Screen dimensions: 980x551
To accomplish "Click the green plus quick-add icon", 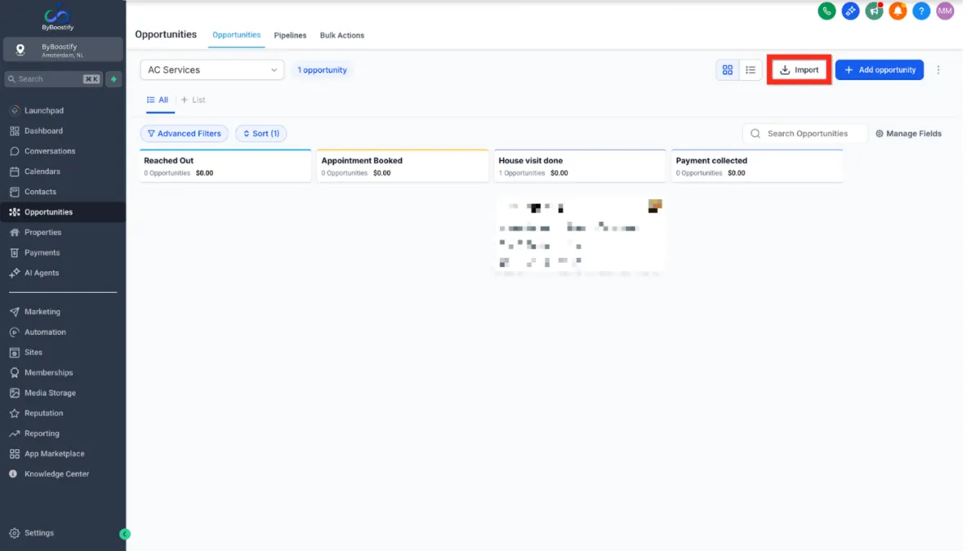I will coord(114,79).
